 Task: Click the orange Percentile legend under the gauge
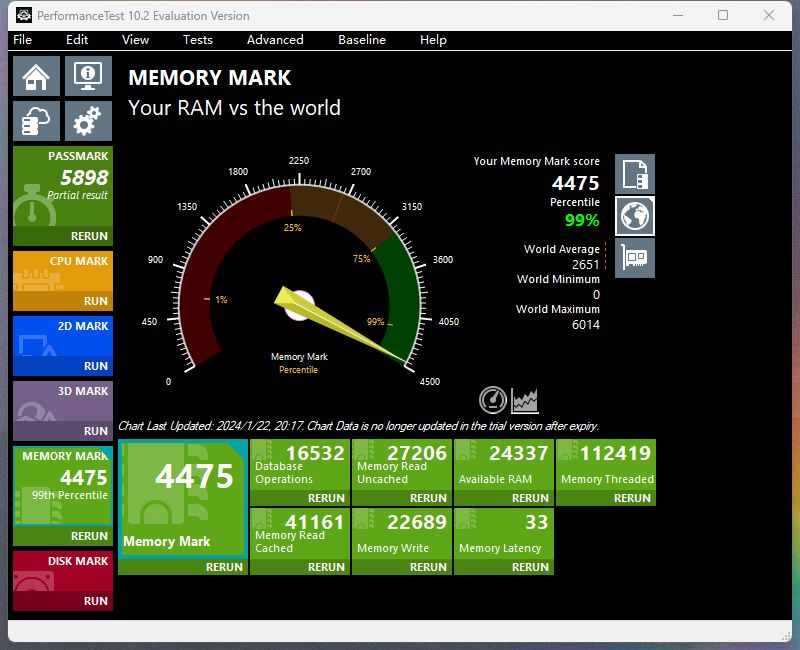click(298, 370)
